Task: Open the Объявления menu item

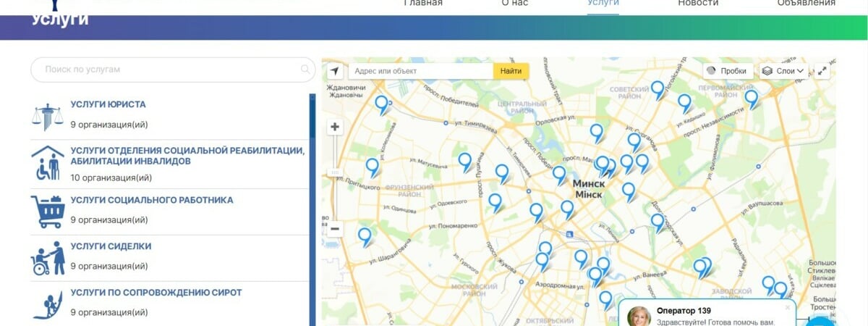Action: [807, 4]
